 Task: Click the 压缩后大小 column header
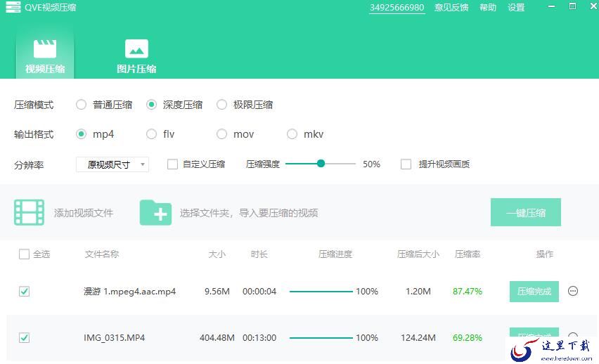pyautogui.click(x=418, y=254)
